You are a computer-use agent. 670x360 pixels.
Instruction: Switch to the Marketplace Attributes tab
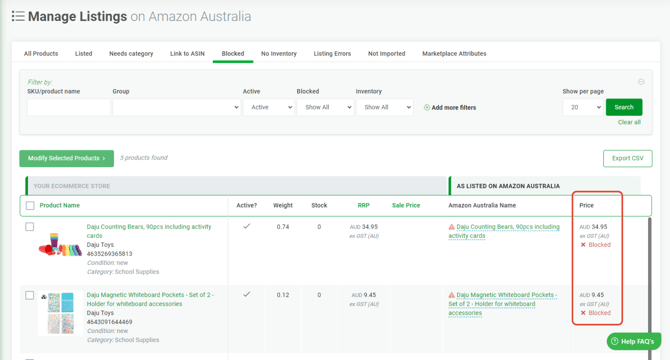[x=454, y=53]
